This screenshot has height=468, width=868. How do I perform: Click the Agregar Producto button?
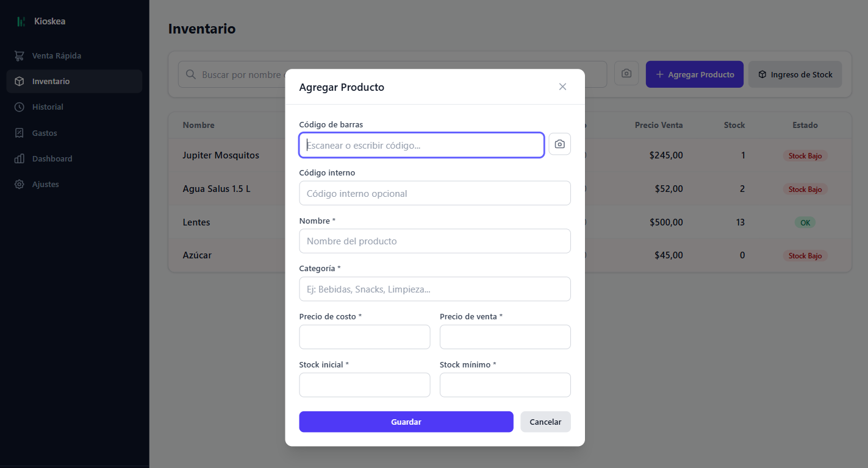click(x=694, y=74)
